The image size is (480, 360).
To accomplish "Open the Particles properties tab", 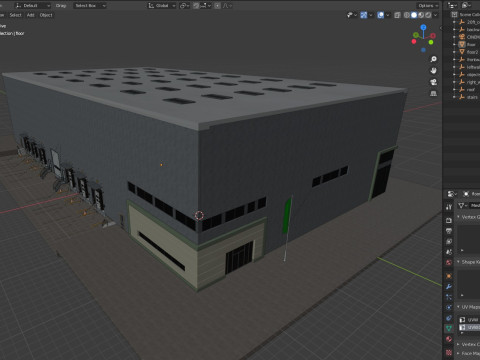I will tap(449, 297).
